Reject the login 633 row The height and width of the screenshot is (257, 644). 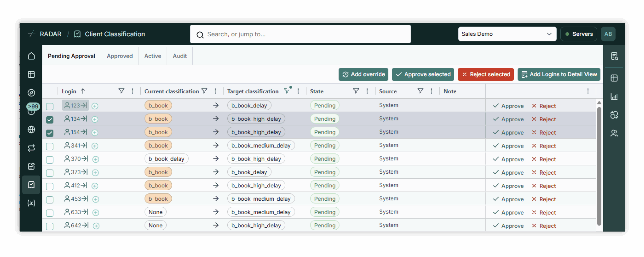pyautogui.click(x=544, y=212)
